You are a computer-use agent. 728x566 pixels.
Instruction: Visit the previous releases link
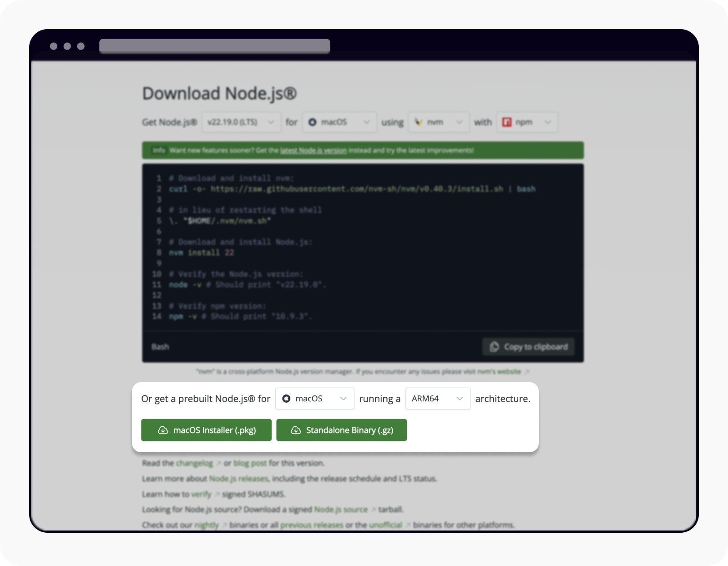tap(312, 525)
